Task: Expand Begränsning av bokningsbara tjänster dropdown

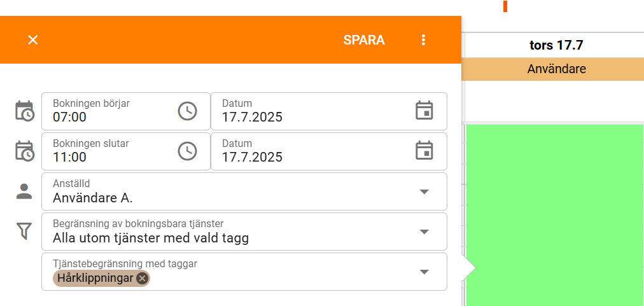Action: click(424, 232)
